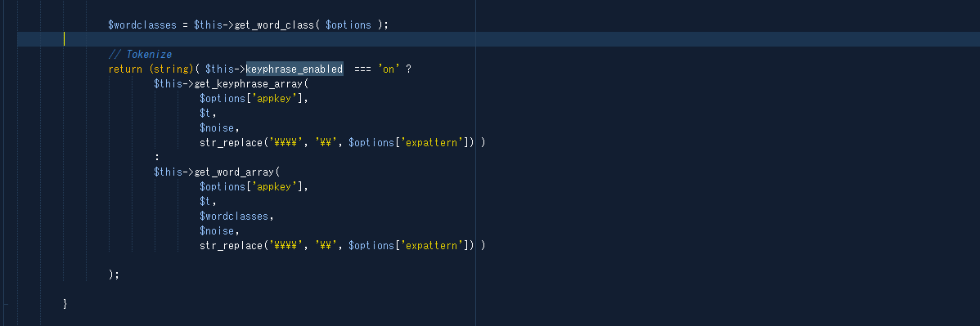Image resolution: width=980 pixels, height=326 pixels.
Task: Click the return keyword
Action: click(125, 69)
